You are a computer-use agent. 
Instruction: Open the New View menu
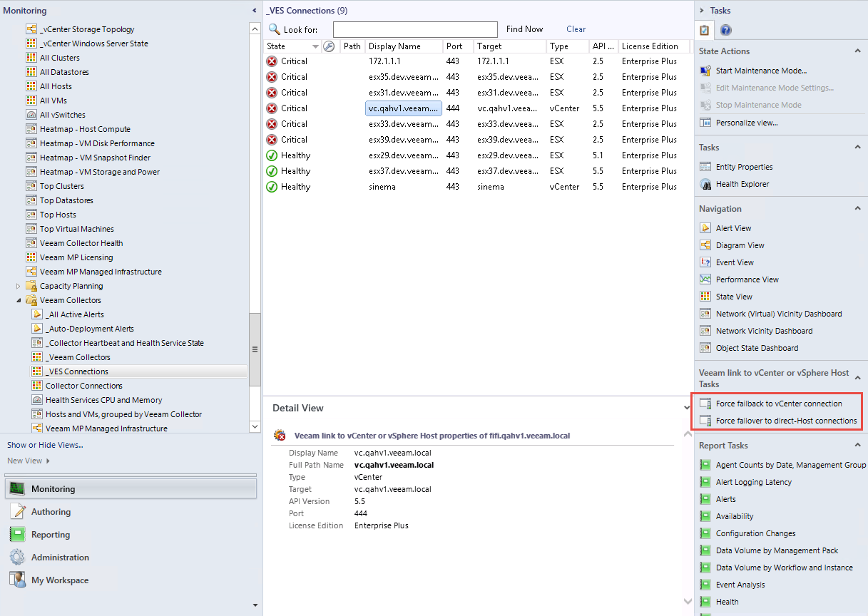(x=29, y=461)
